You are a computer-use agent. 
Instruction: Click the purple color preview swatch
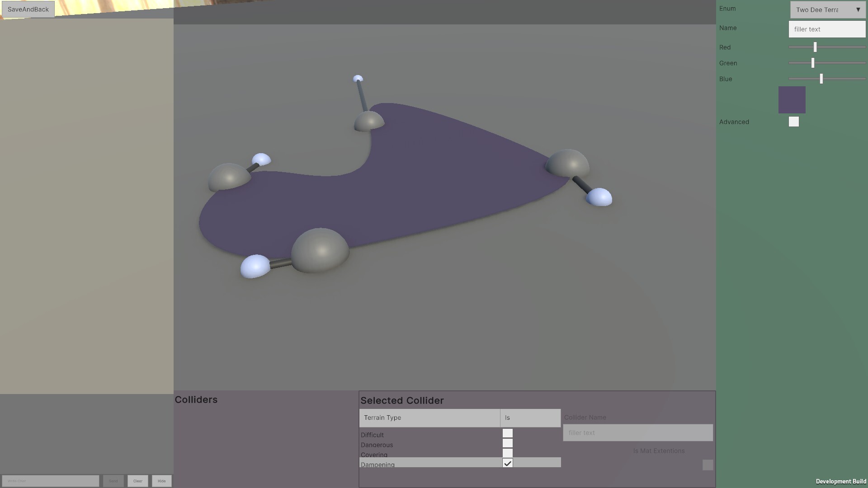[x=792, y=99]
